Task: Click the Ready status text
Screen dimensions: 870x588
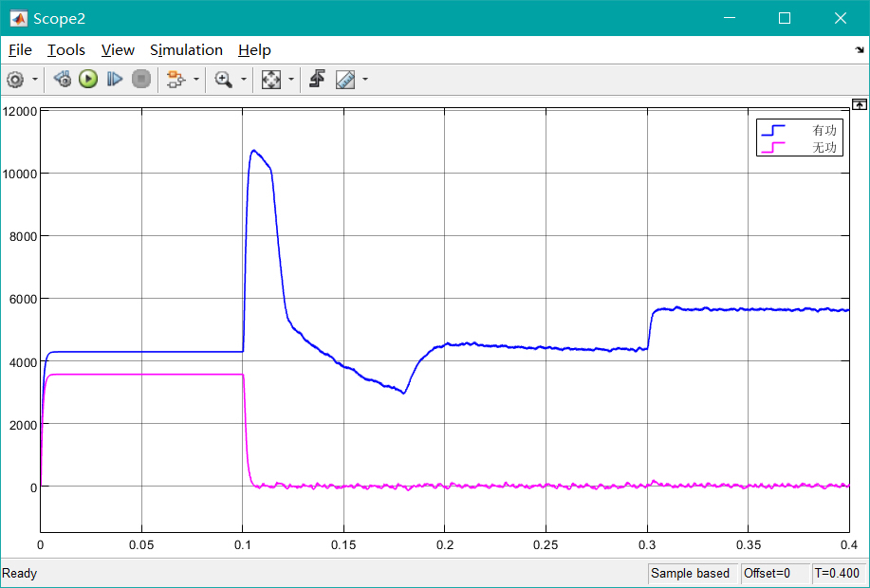Action: tap(19, 573)
